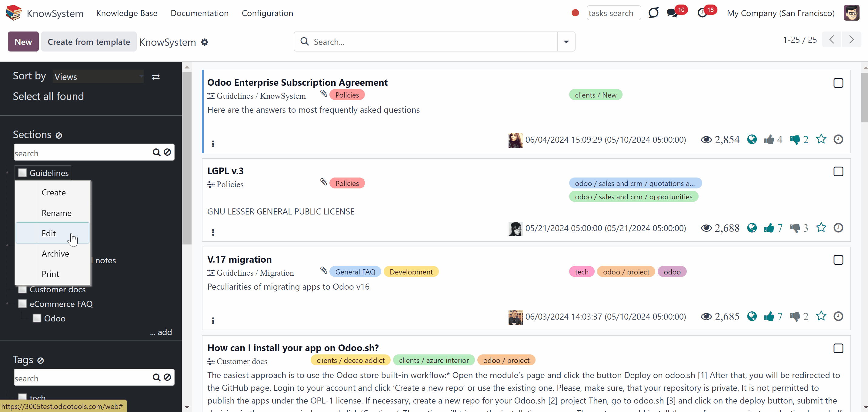The width and height of the screenshot is (868, 412).
Task: Click the red recording dot icon
Action: pyautogui.click(x=575, y=13)
